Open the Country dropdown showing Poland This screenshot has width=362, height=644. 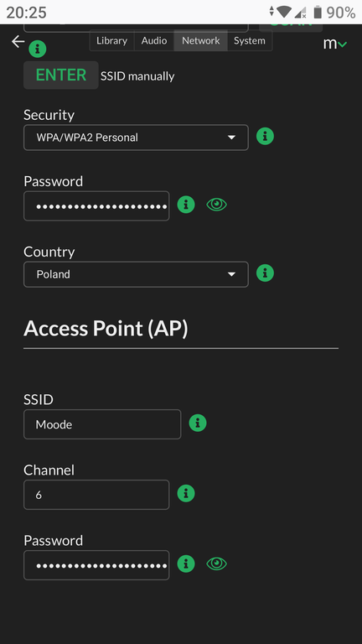tap(136, 274)
